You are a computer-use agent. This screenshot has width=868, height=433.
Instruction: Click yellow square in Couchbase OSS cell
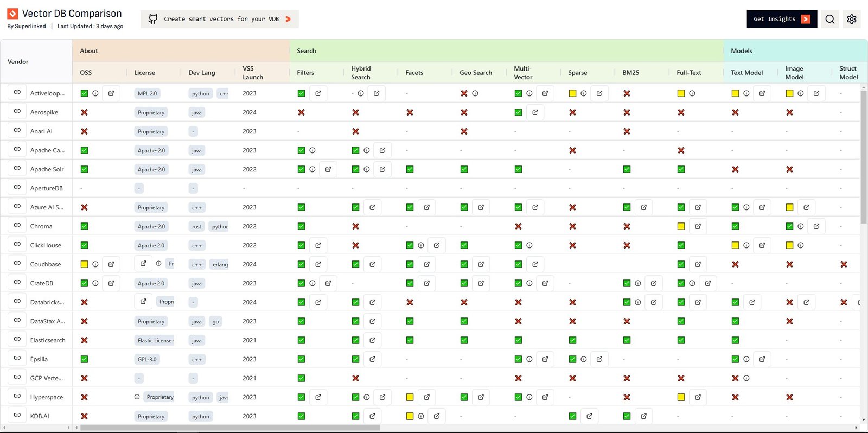pos(84,264)
